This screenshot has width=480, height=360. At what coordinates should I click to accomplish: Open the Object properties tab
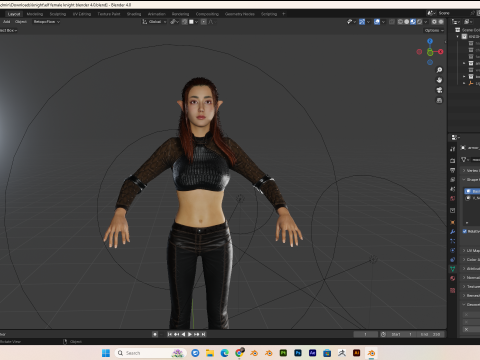[452, 222]
